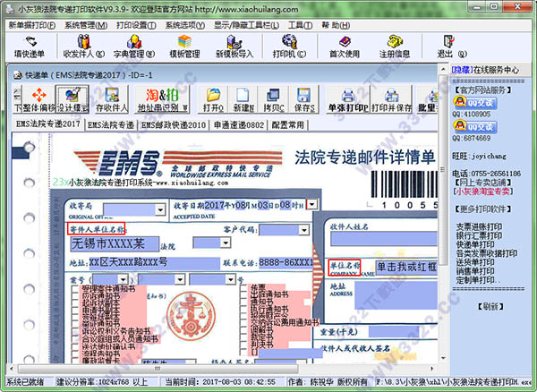Switch to 配置常用 tab
Viewport: 537px width, 392px height.
click(x=287, y=125)
